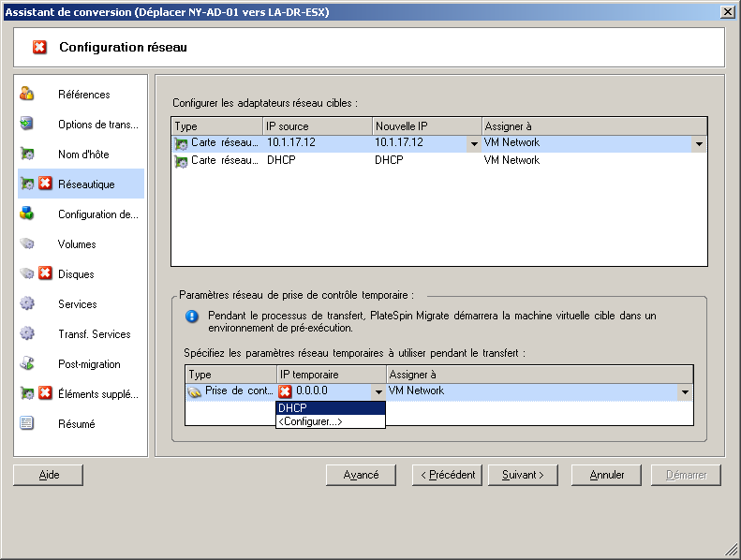Screen dimensions: 741x560
Task: Click the IP source column header
Action: 317,126
